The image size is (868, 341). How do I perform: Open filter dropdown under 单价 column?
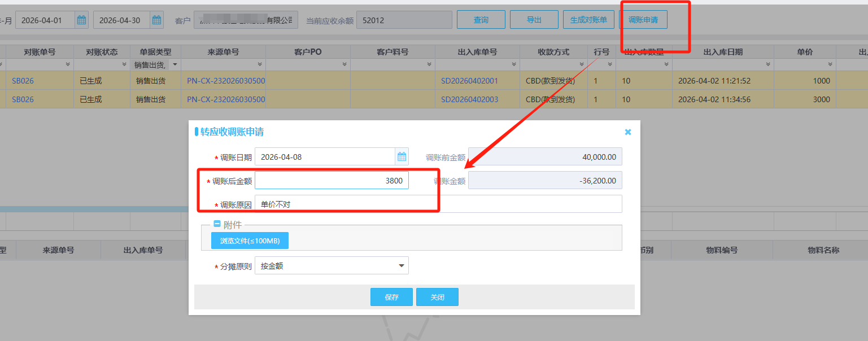click(830, 65)
